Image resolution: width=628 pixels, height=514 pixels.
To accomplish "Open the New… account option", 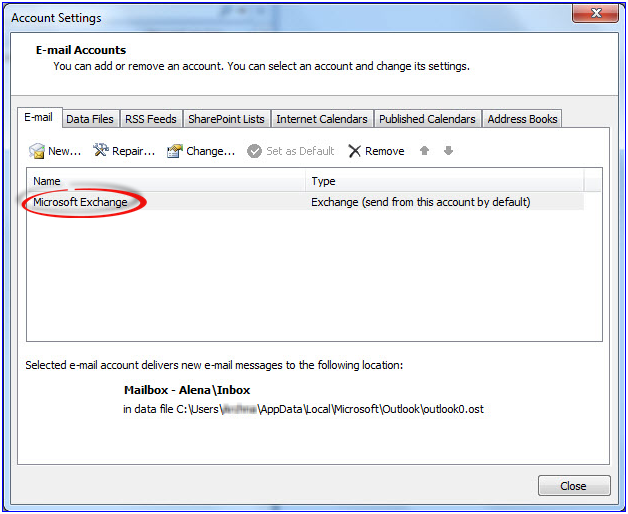I will pos(64,151).
